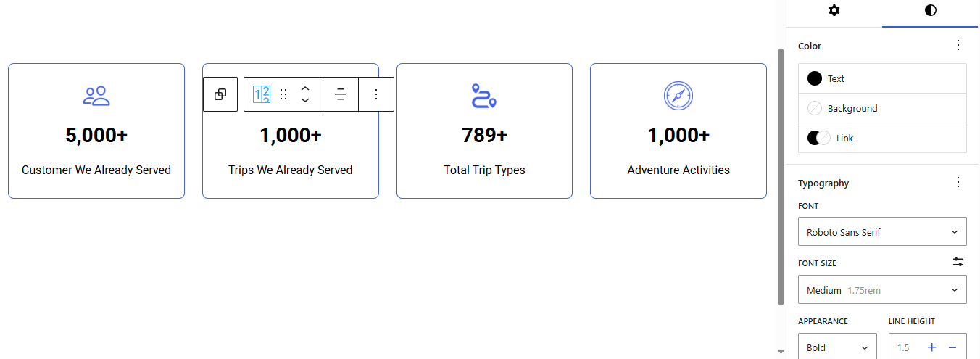The image size is (980, 359).
Task: Open the text alignment tool
Action: point(341,94)
